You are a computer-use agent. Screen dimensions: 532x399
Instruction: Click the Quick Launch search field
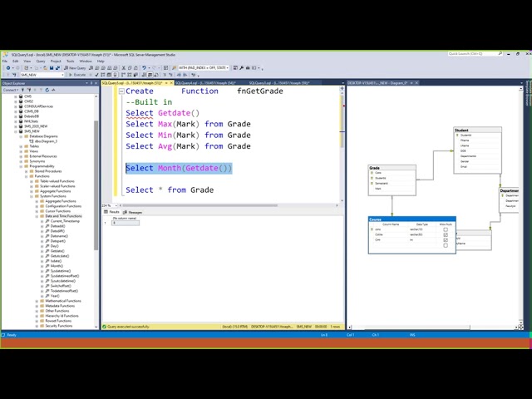point(474,54)
